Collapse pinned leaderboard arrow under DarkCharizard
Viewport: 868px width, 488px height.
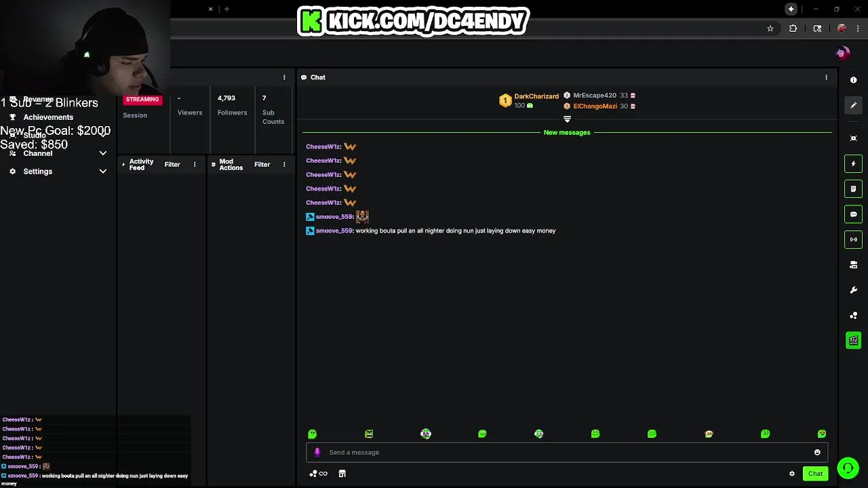click(x=567, y=119)
